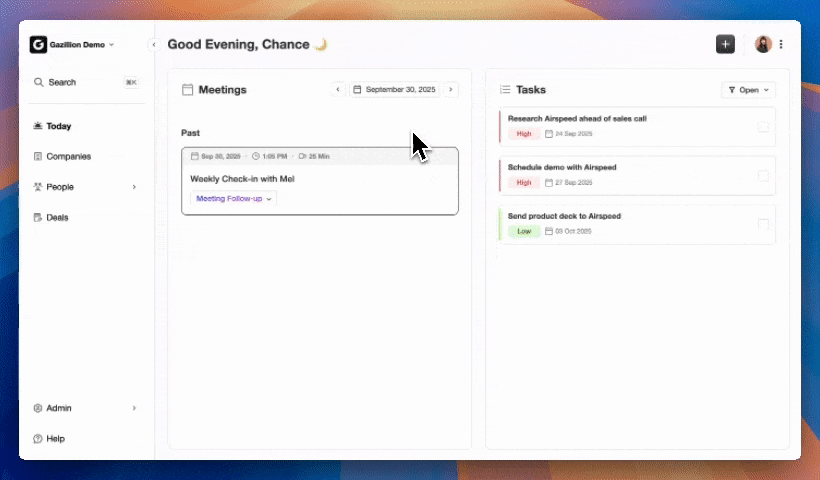Click the 27 Sep 2025 due date
This screenshot has height=480, width=820.
(x=568, y=182)
